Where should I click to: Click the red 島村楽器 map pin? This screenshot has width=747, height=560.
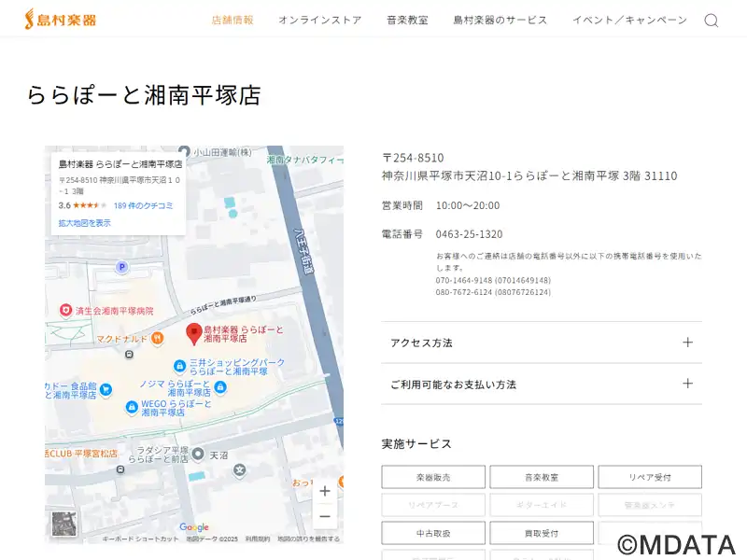tap(194, 334)
